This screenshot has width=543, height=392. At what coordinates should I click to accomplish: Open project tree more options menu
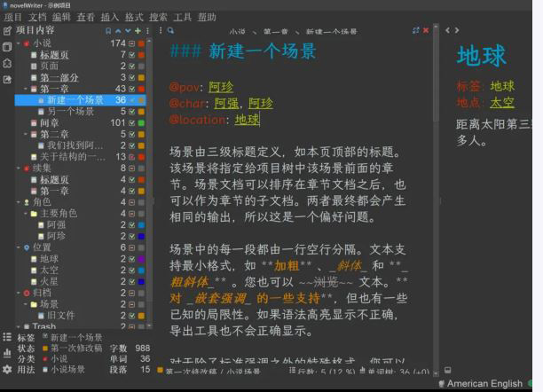pos(147,31)
